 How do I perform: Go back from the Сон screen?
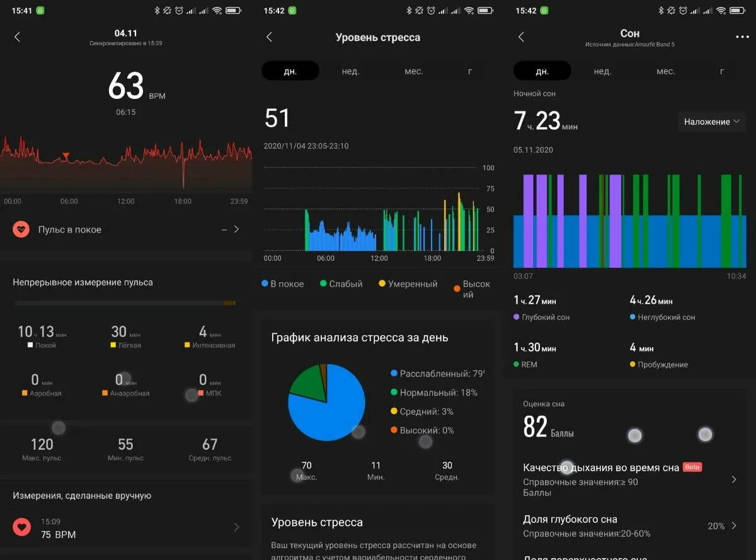coord(521,37)
